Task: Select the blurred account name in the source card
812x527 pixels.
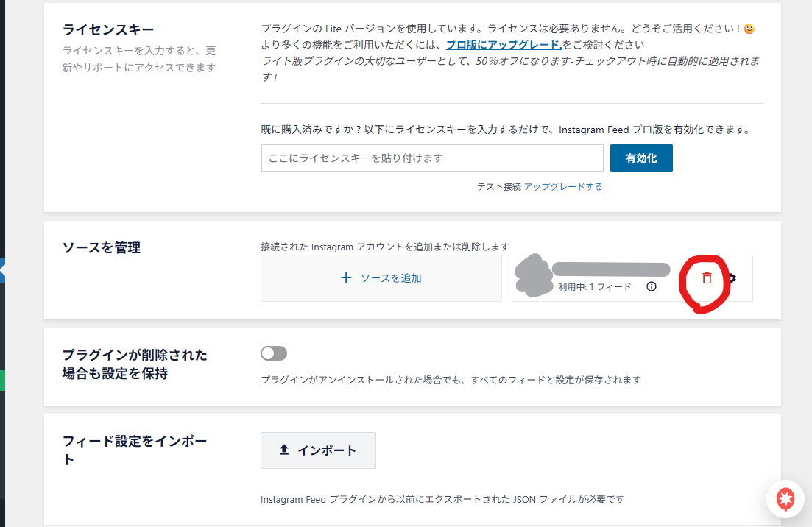Action: pyautogui.click(x=610, y=269)
